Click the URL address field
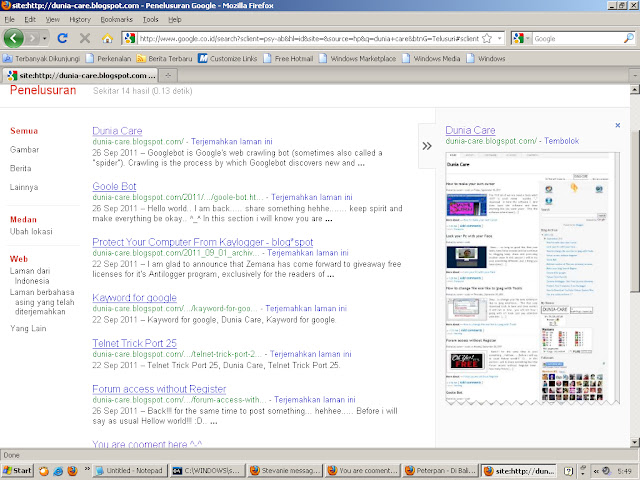The image size is (640, 480). coord(309,38)
